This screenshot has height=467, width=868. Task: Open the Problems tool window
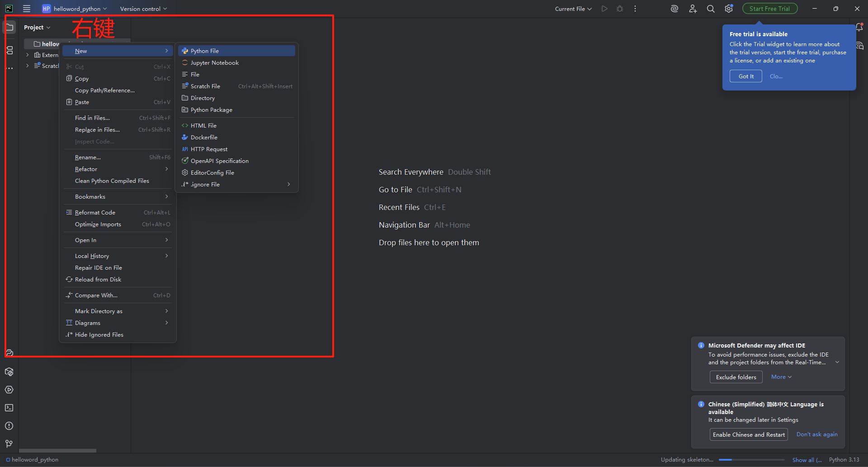click(9, 426)
